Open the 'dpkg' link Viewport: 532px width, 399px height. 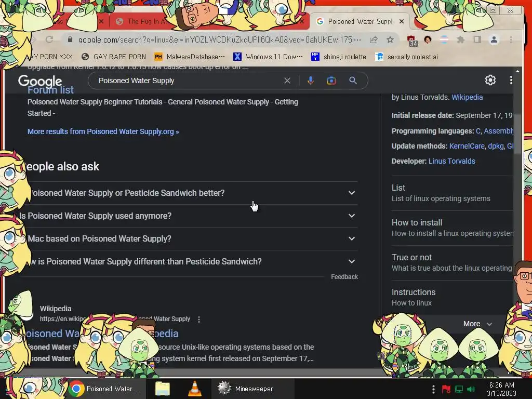click(496, 146)
